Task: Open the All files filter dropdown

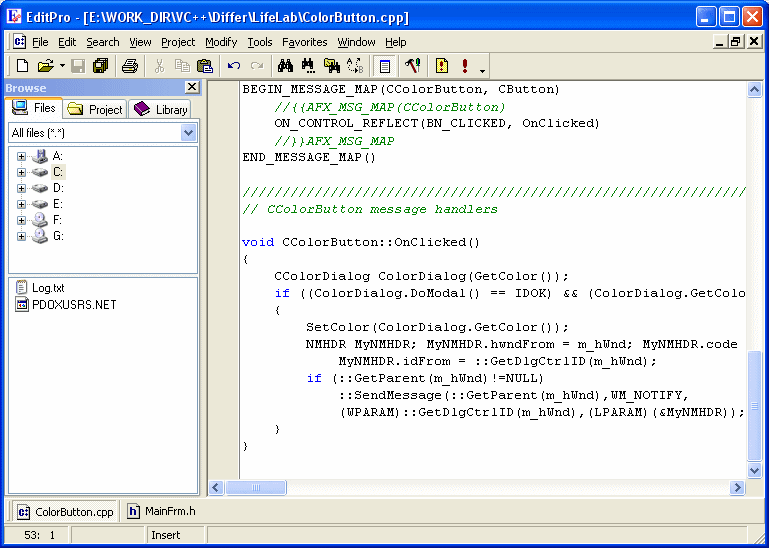Action: click(x=189, y=133)
